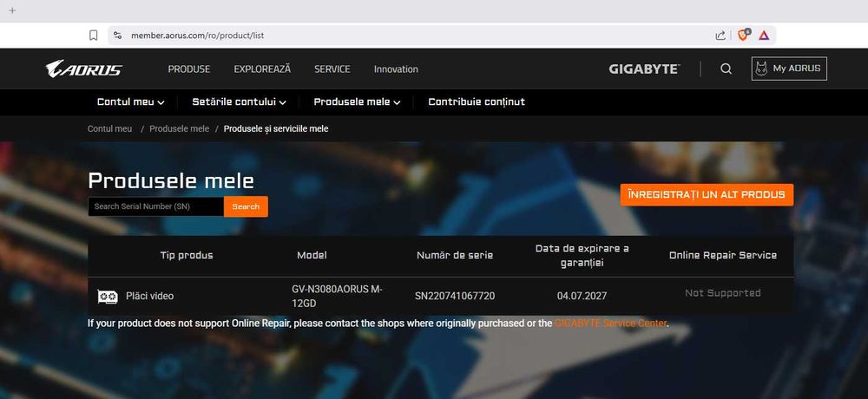Open site information icon beside URL

click(117, 36)
